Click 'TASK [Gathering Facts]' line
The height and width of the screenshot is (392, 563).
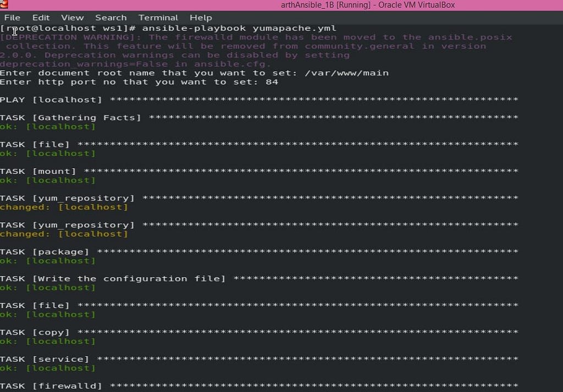click(x=259, y=118)
